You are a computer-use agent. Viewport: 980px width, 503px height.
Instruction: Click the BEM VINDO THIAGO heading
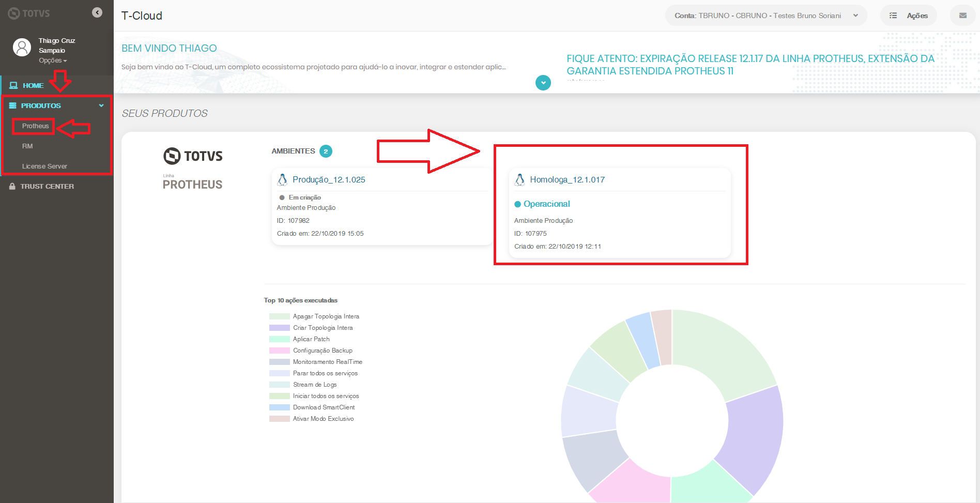[x=169, y=48]
